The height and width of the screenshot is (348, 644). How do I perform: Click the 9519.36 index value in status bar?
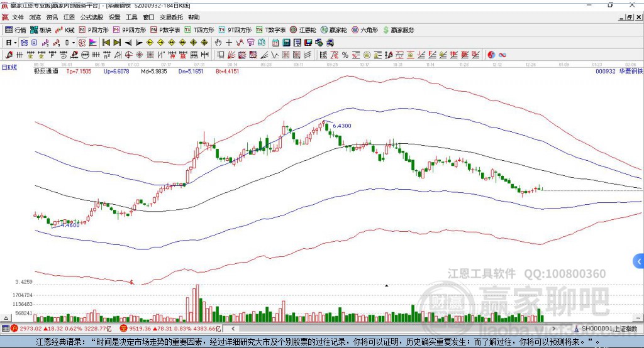(140, 329)
